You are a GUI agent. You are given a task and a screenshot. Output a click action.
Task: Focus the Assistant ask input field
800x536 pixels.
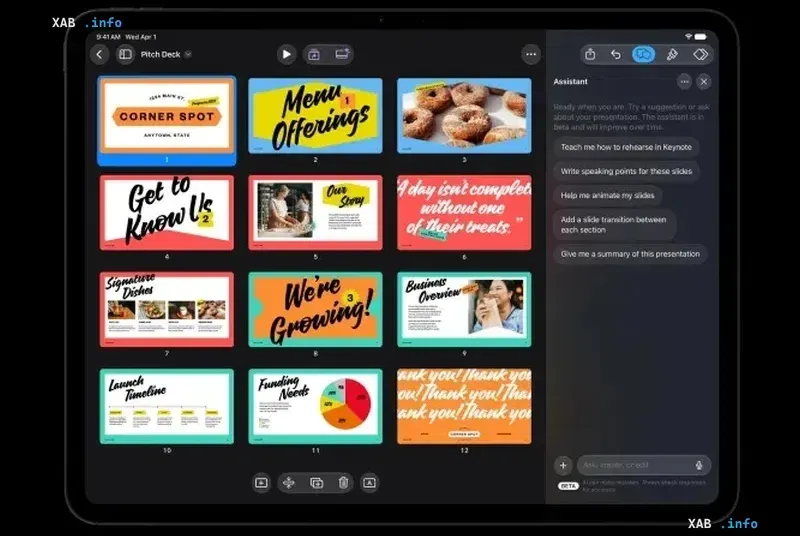pyautogui.click(x=644, y=465)
